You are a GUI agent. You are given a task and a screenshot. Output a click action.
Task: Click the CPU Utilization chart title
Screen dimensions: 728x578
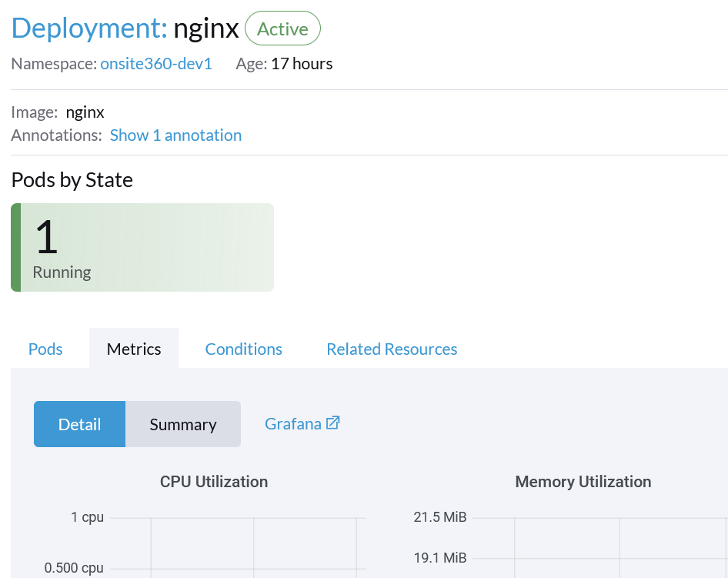pos(213,482)
